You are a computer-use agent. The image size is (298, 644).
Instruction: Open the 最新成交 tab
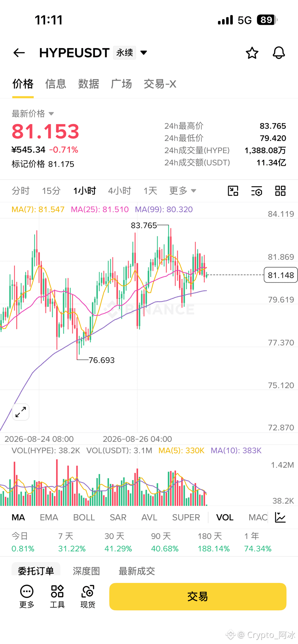pyautogui.click(x=137, y=571)
